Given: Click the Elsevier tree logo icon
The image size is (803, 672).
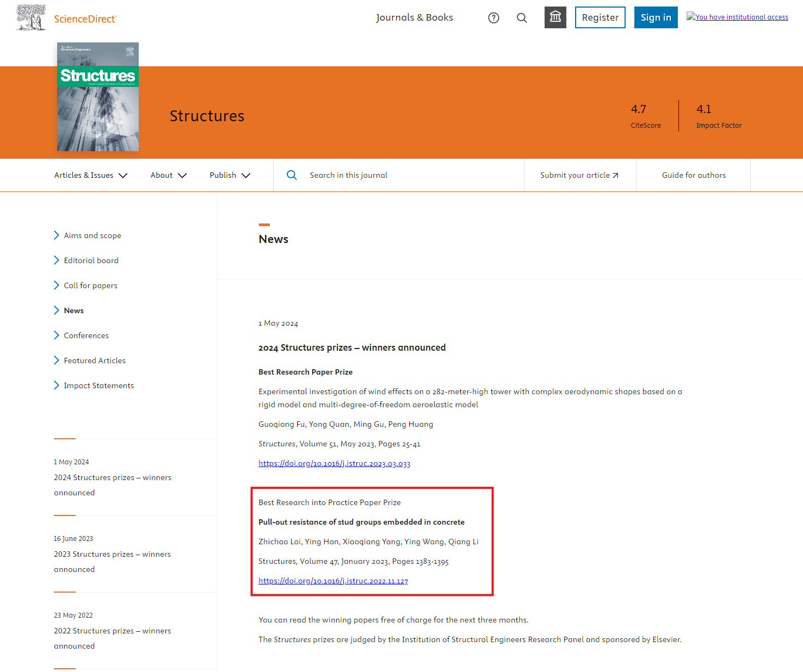Looking at the screenshot, I should [x=31, y=17].
